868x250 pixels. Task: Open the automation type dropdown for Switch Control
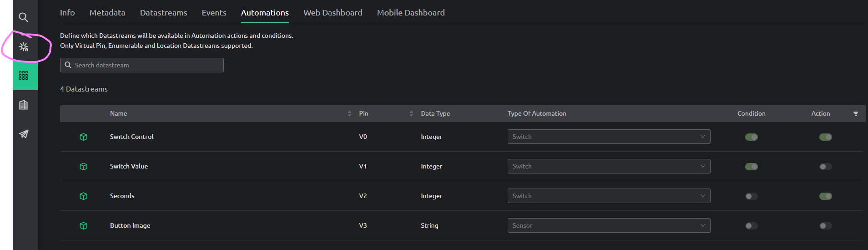pyautogui.click(x=609, y=137)
